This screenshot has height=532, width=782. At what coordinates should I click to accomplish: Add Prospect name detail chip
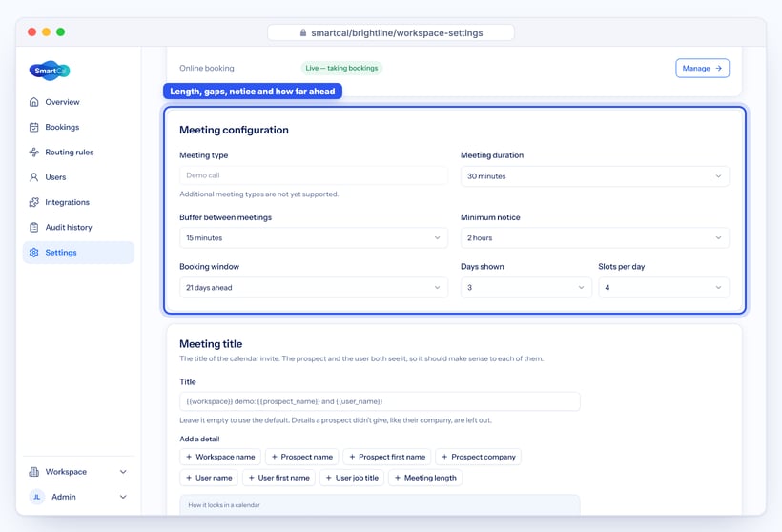[x=301, y=457]
